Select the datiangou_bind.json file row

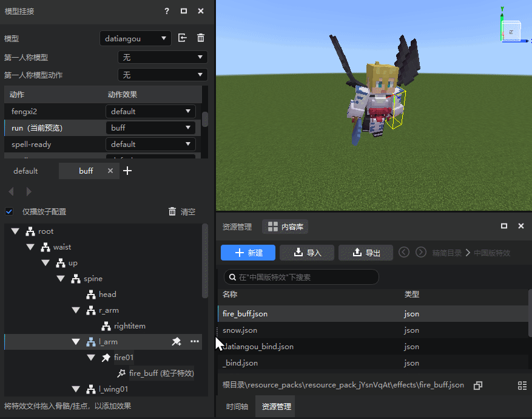point(373,347)
